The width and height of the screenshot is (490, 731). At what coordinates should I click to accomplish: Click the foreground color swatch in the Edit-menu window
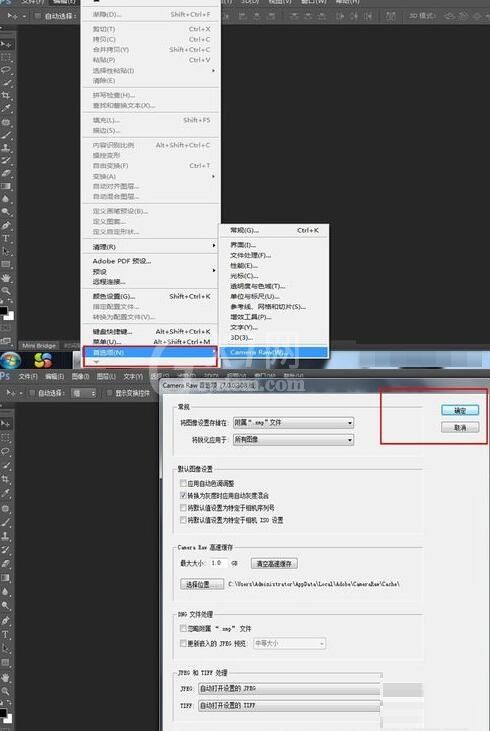pyautogui.click(x=3, y=310)
